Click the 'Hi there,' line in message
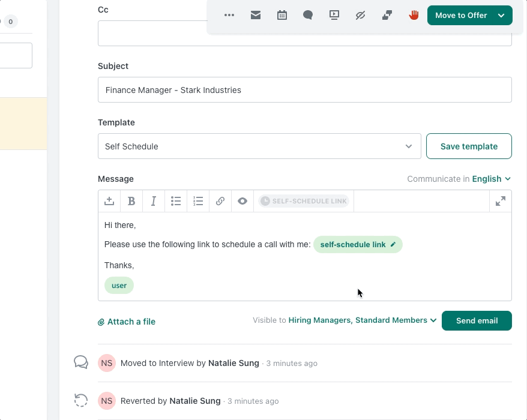Image resolution: width=527 pixels, height=420 pixels. point(120,225)
